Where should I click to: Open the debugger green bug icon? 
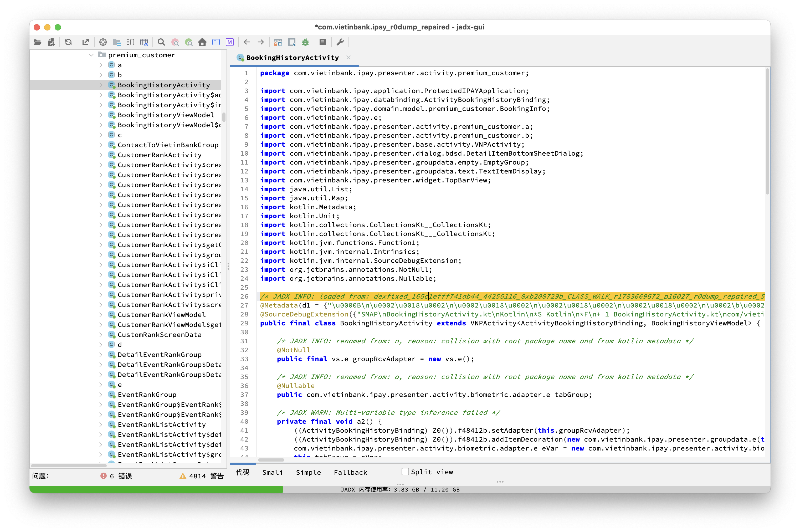[305, 42]
